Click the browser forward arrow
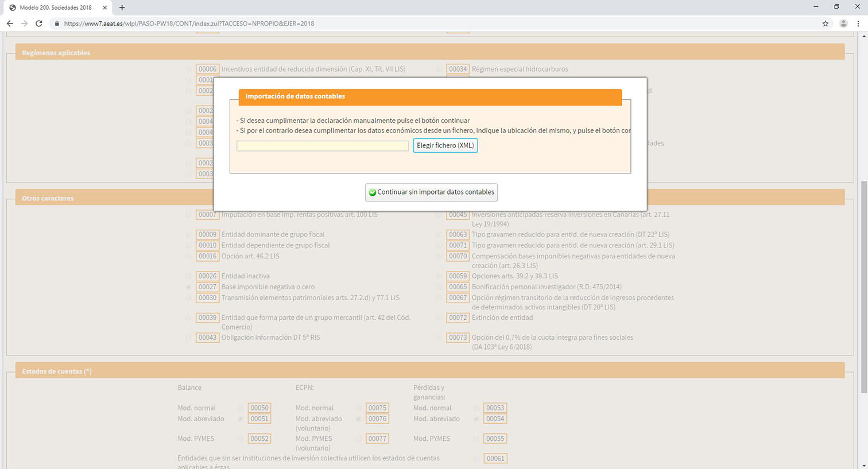The height and width of the screenshot is (469, 868). click(24, 24)
